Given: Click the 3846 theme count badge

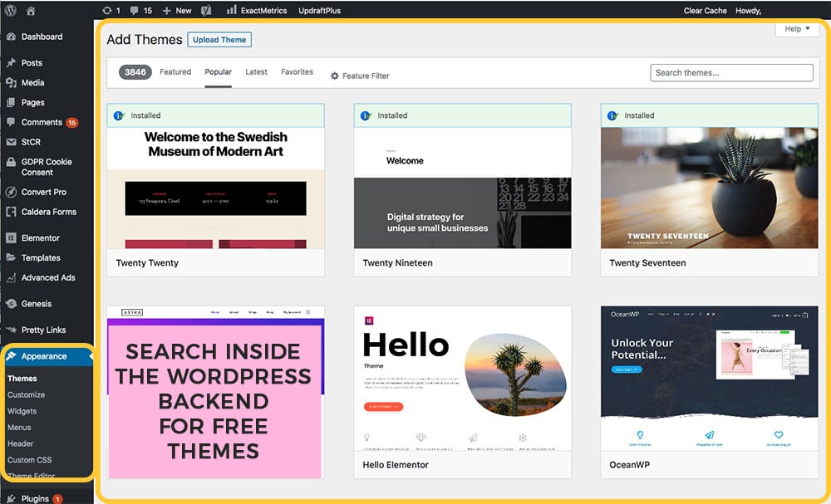Looking at the screenshot, I should 135,72.
